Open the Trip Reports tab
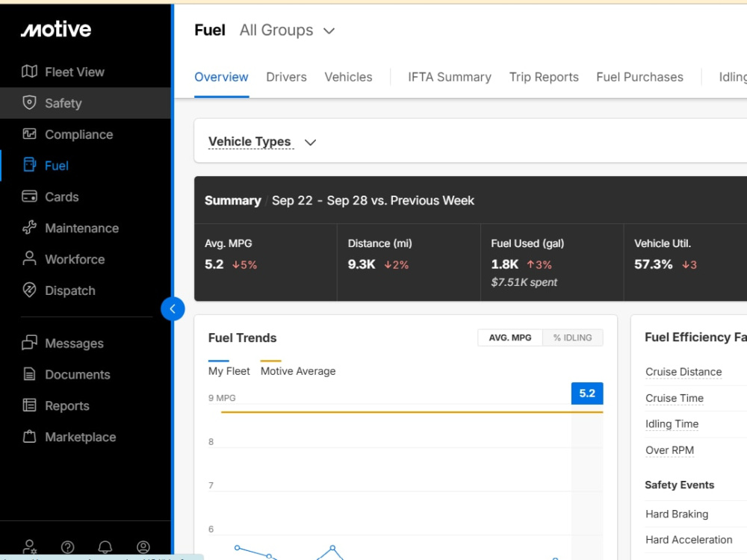This screenshot has width=747, height=560. coord(544,77)
